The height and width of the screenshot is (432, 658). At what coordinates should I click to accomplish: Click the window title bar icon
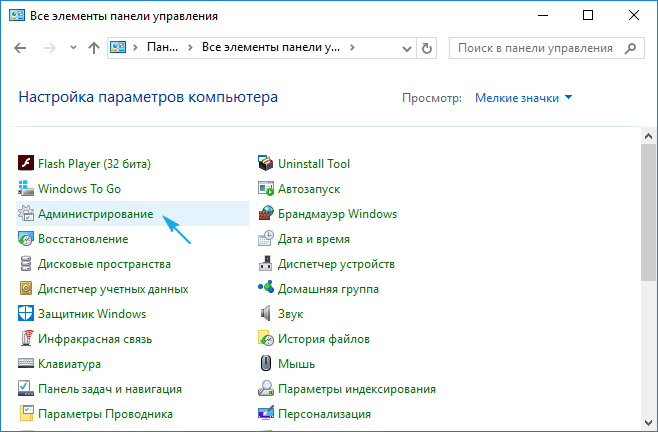(x=17, y=16)
